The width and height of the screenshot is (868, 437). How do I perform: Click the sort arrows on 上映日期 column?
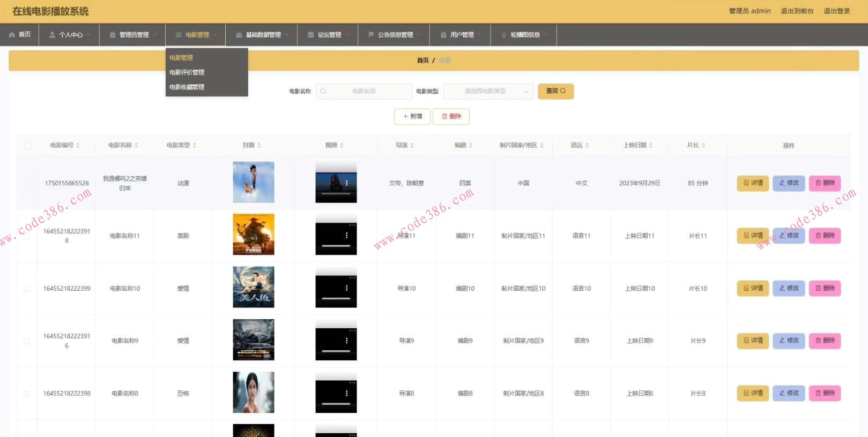pos(651,146)
